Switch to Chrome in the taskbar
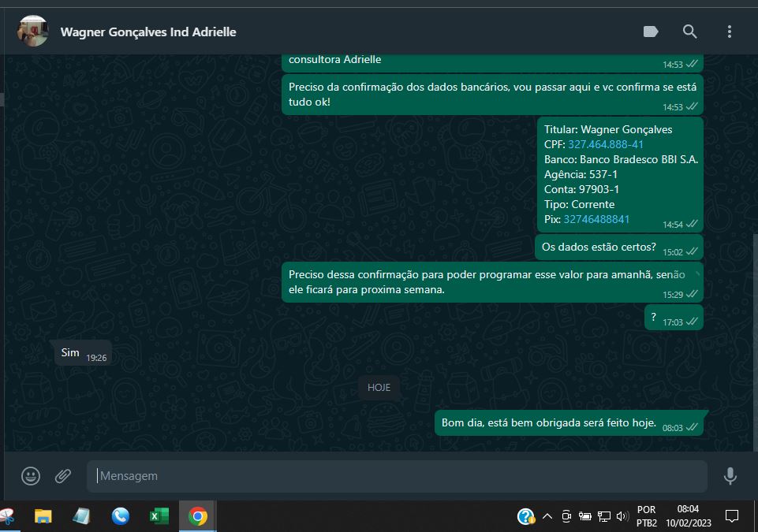The height and width of the screenshot is (532, 758). pos(198,516)
